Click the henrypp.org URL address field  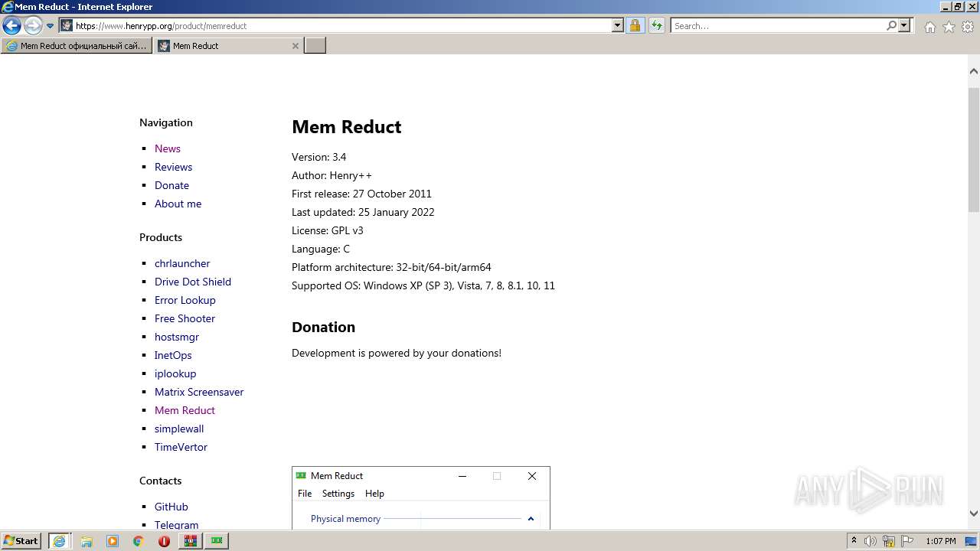coord(342,25)
